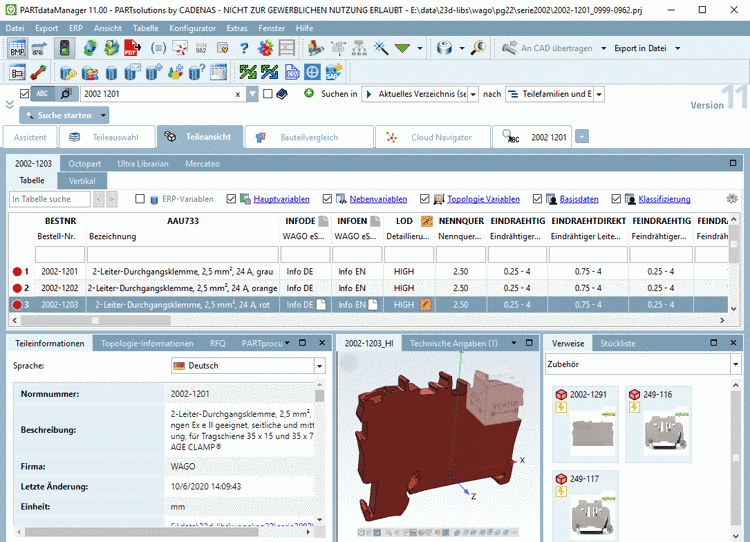The height and width of the screenshot is (542, 750).
Task: Open Export in Datei dropdown arrow
Action: [677, 48]
